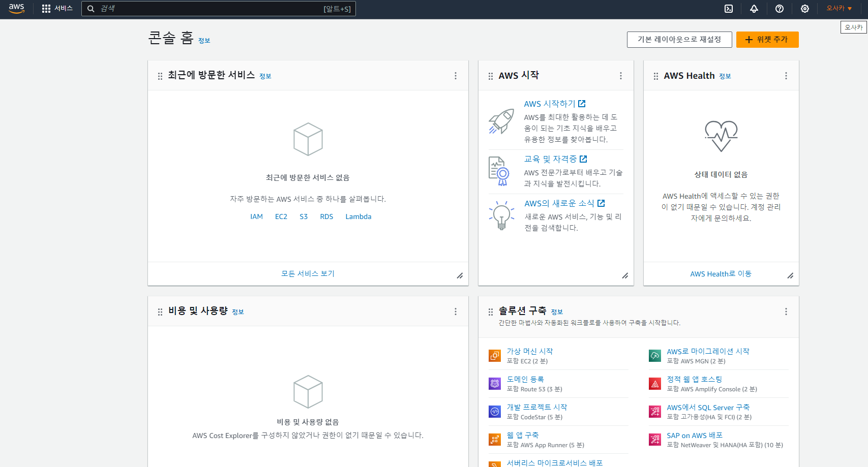The height and width of the screenshot is (467, 868).
Task: Click 모든 서비스 보기 link
Action: (308, 273)
